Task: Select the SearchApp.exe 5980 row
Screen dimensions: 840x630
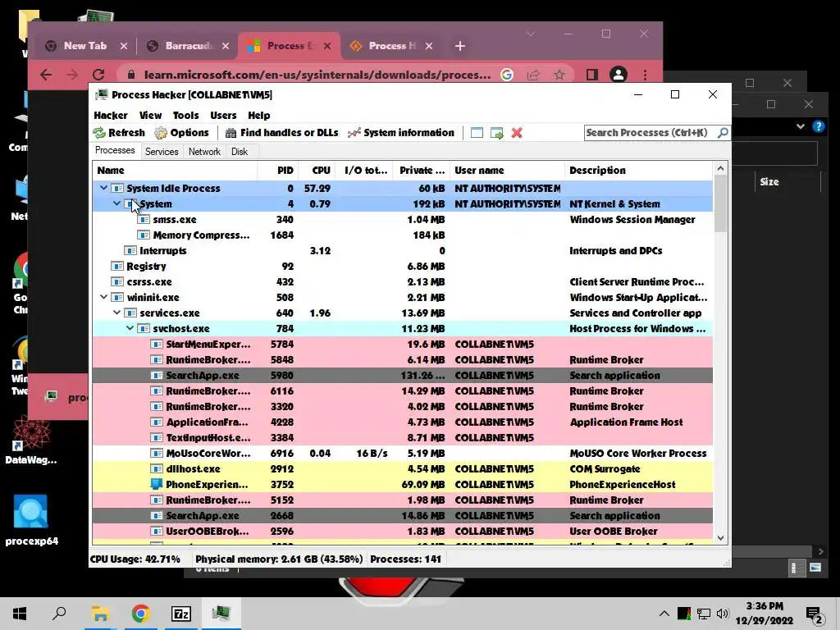Action: coord(402,375)
